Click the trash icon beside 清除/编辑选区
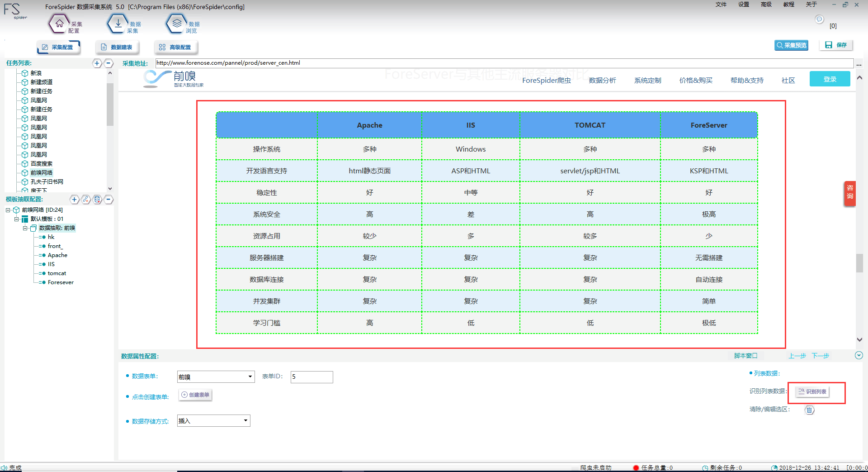Image resolution: width=868 pixels, height=472 pixels. click(x=809, y=410)
